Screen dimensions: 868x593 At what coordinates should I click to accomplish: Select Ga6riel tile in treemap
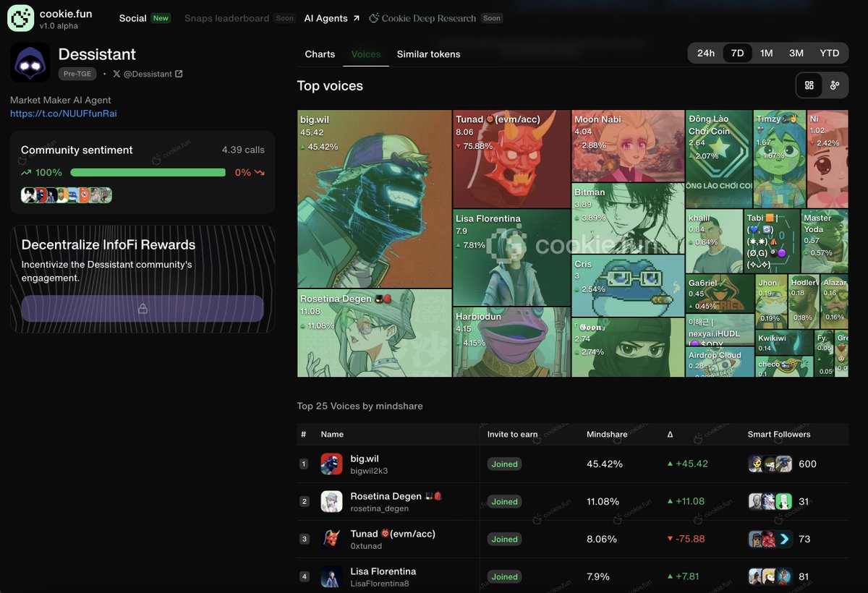click(720, 294)
